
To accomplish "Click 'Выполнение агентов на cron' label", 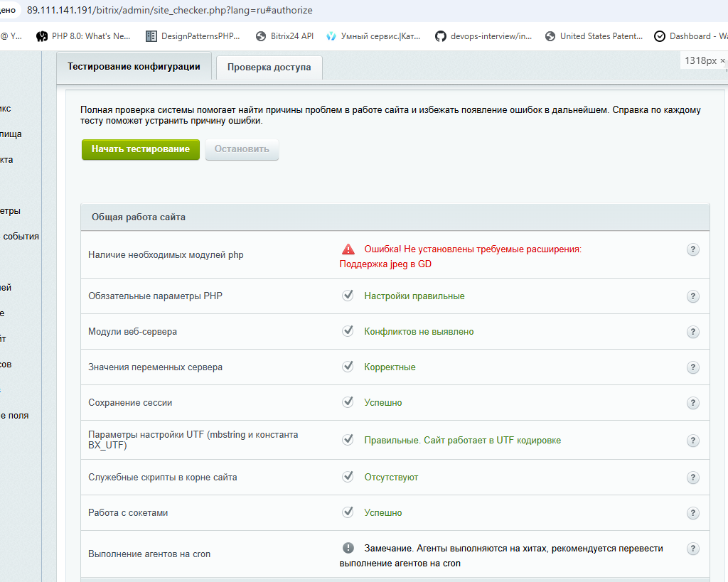I will pos(149,554).
